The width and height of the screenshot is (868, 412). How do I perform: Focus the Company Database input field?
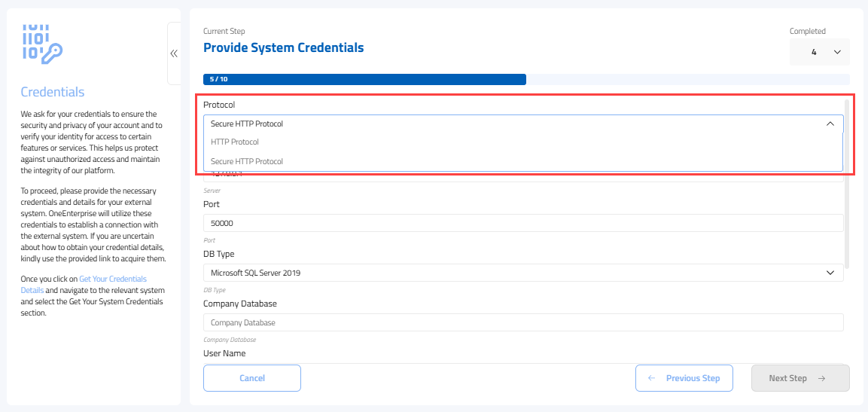click(x=522, y=322)
